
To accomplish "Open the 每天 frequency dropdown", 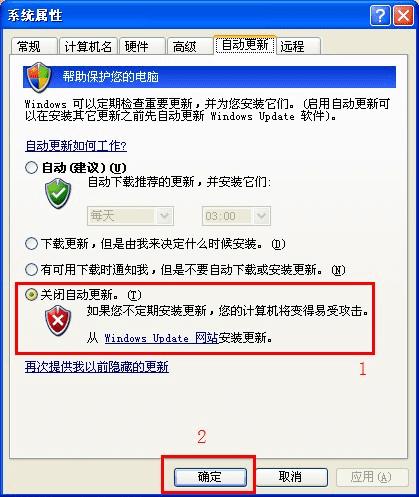I will click(130, 216).
